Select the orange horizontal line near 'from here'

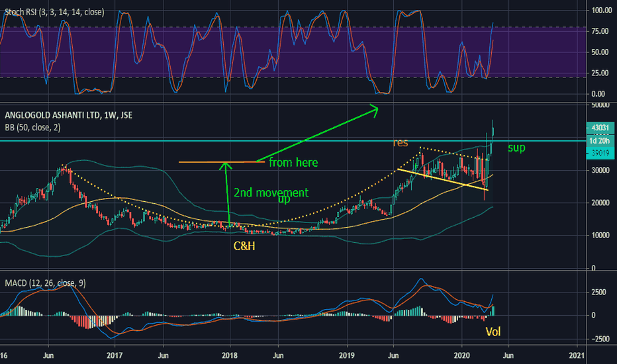(x=222, y=161)
